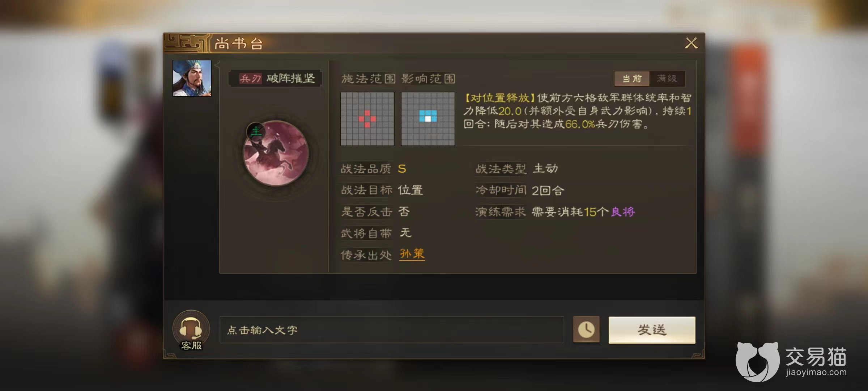Click the red 兵刃 skill type tag
The image size is (868, 391).
[250, 79]
